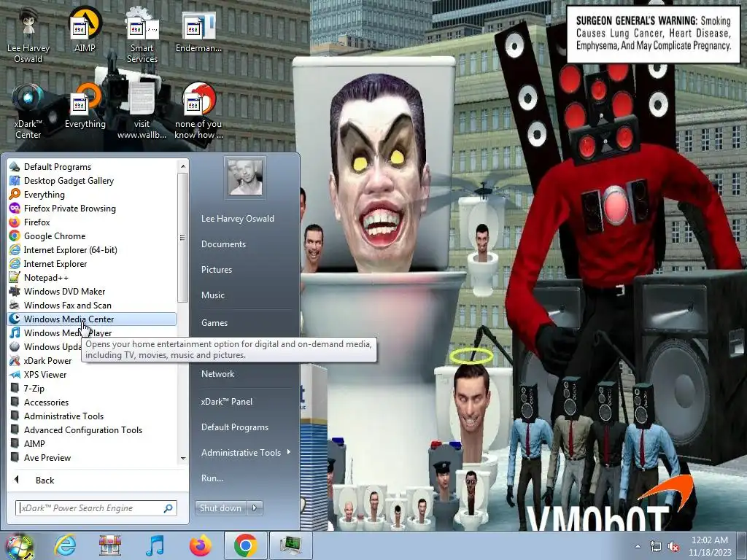Viewport: 747px width, 560px height.
Task: Open the shut down options arrow
Action: click(255, 508)
